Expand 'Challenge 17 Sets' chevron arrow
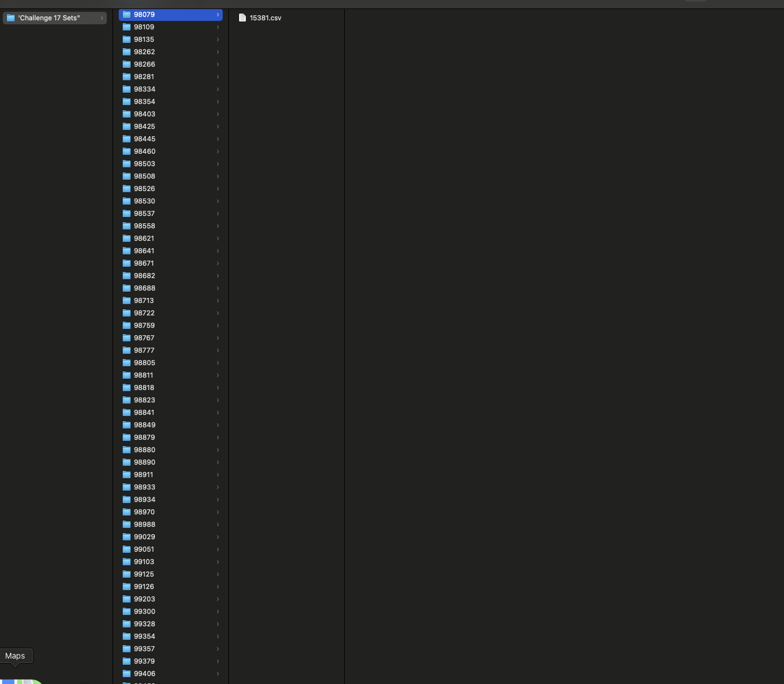The width and height of the screenshot is (784, 684). click(x=102, y=18)
